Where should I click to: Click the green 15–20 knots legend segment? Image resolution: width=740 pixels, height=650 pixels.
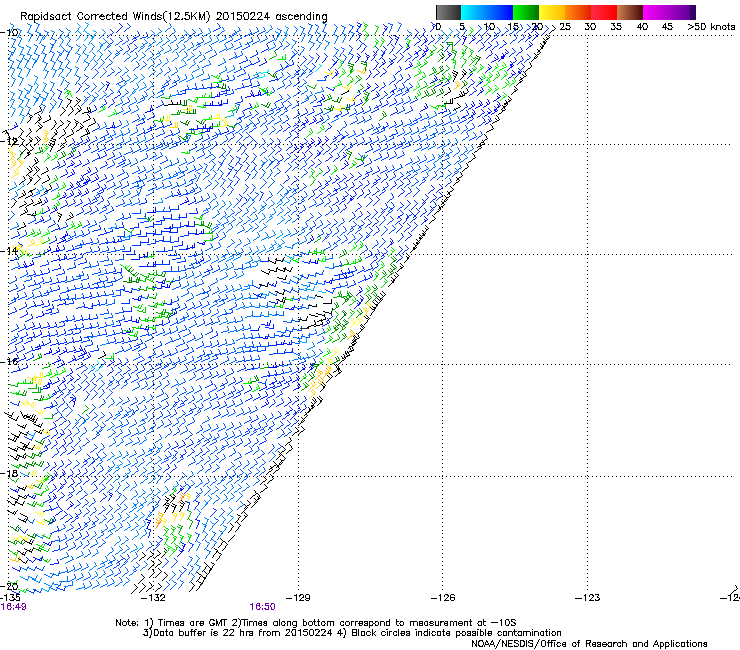[x=526, y=12]
